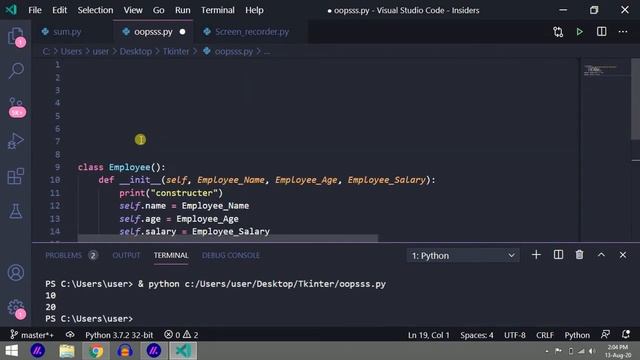
Task: Open File Explorer from taskbar
Action: pos(67,351)
